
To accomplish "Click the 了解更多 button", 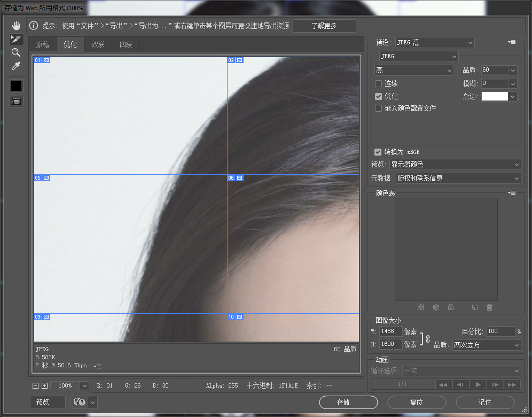I will pyautogui.click(x=324, y=26).
